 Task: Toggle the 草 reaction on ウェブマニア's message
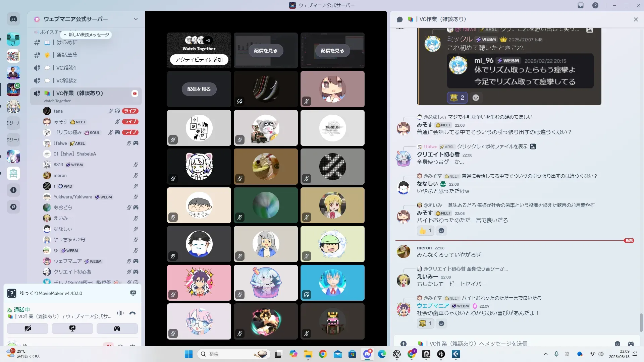(425, 323)
